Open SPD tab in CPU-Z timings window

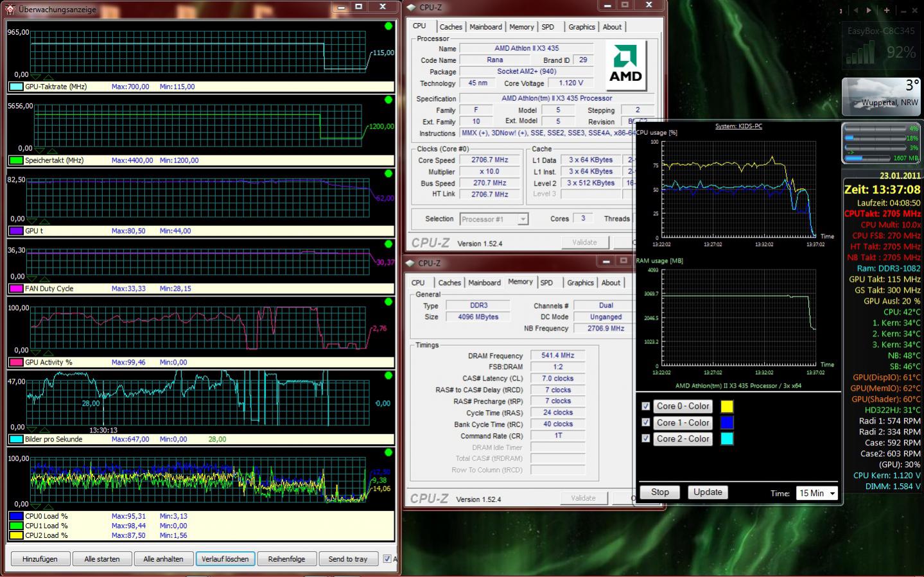point(546,282)
